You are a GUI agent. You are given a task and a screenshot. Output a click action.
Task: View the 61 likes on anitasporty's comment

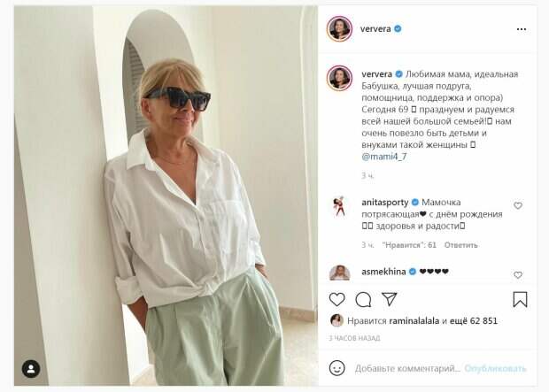point(409,245)
